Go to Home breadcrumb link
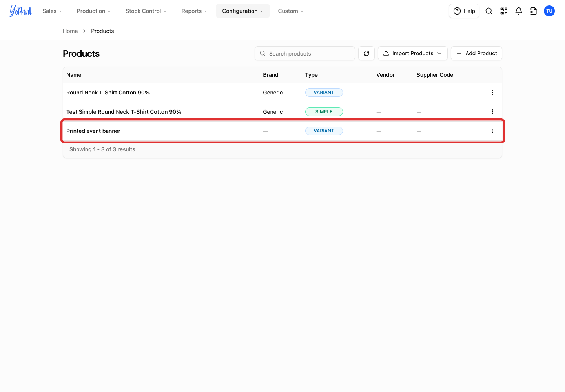This screenshot has height=392, width=565. click(70, 31)
